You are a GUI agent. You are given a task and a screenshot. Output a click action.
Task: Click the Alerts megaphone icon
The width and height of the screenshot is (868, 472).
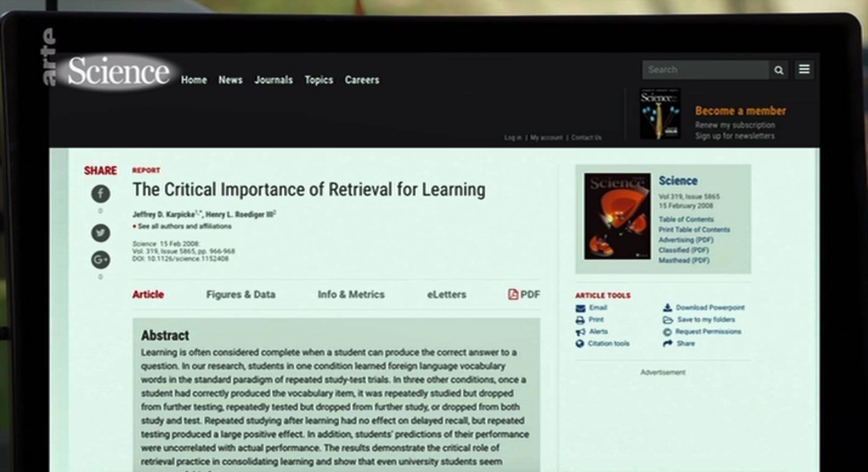coord(580,332)
